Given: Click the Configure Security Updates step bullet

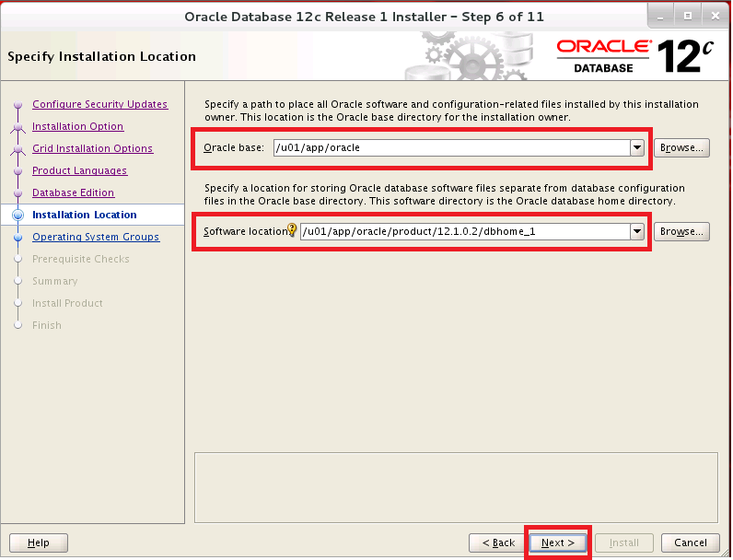Looking at the screenshot, I should tap(17, 104).
